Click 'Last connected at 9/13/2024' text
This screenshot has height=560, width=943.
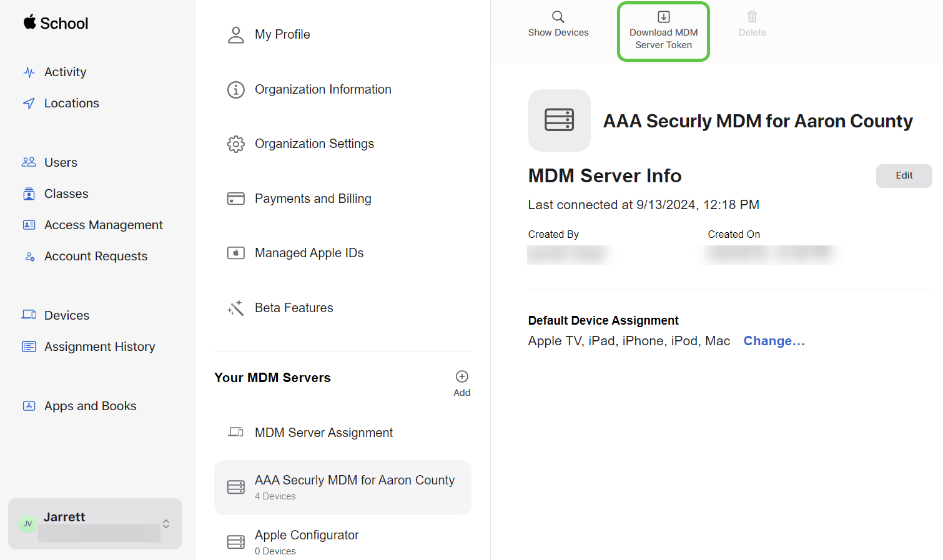tap(644, 205)
